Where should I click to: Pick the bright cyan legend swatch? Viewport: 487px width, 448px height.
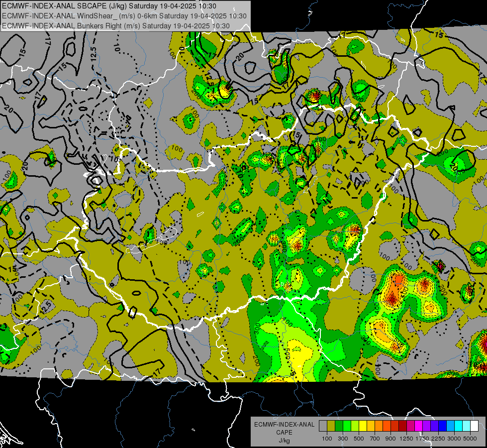tap(459, 426)
